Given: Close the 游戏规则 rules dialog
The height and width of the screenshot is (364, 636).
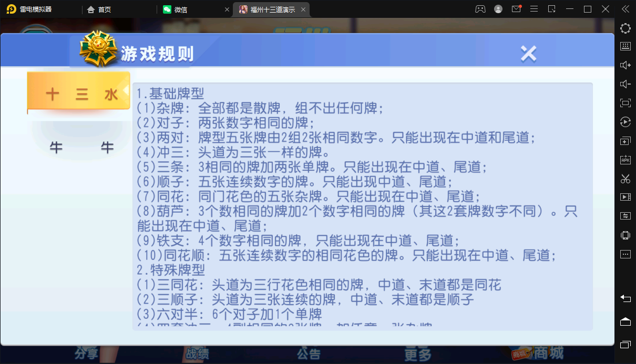Looking at the screenshot, I should (528, 53).
